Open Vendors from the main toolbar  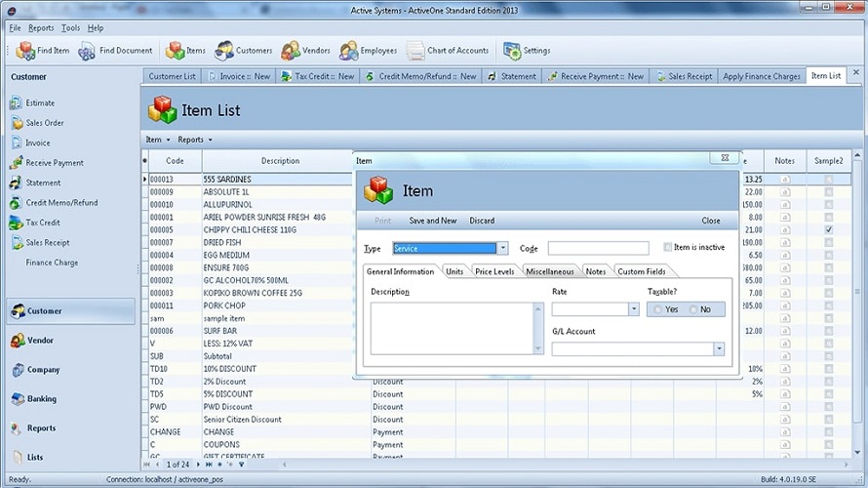305,51
